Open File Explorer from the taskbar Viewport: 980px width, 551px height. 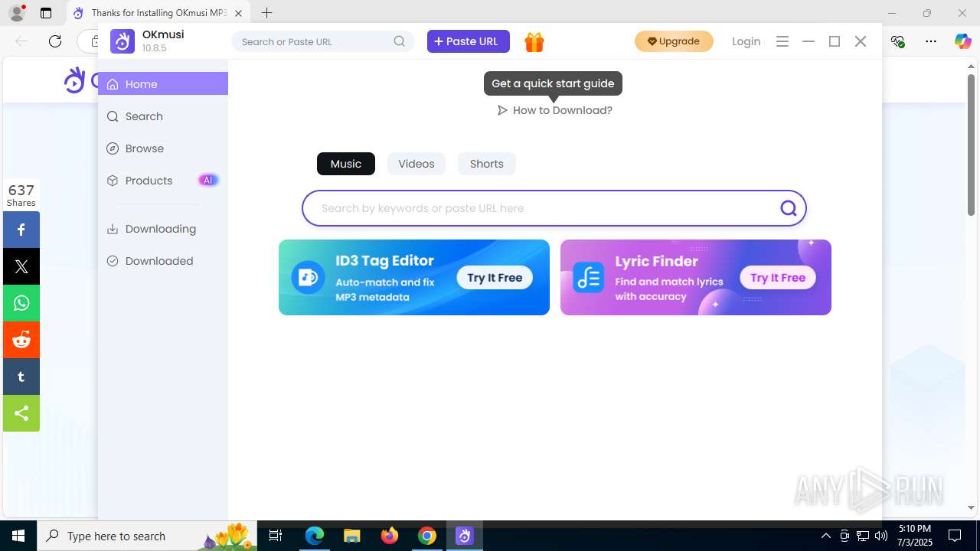[351, 536]
